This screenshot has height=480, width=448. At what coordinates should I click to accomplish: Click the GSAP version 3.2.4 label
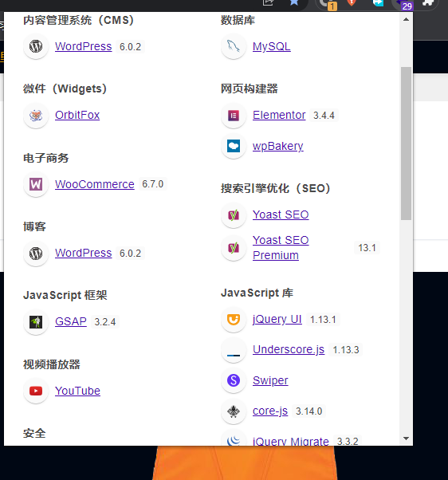pyautogui.click(x=105, y=322)
